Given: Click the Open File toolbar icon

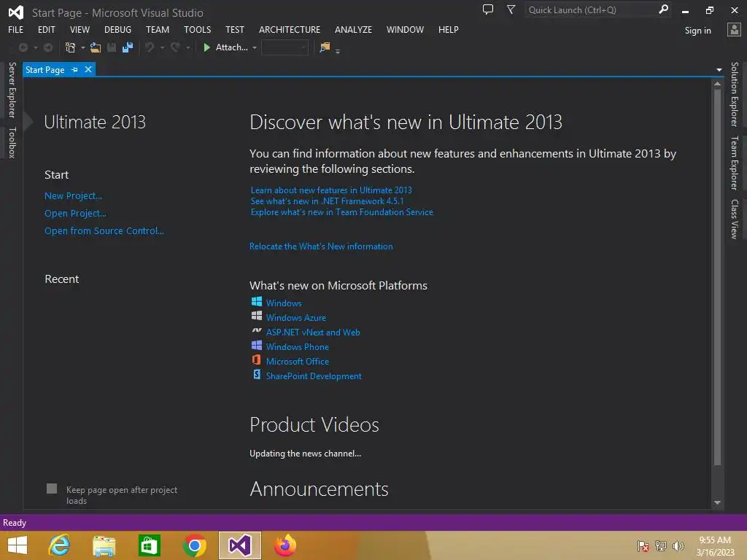Looking at the screenshot, I should point(96,47).
